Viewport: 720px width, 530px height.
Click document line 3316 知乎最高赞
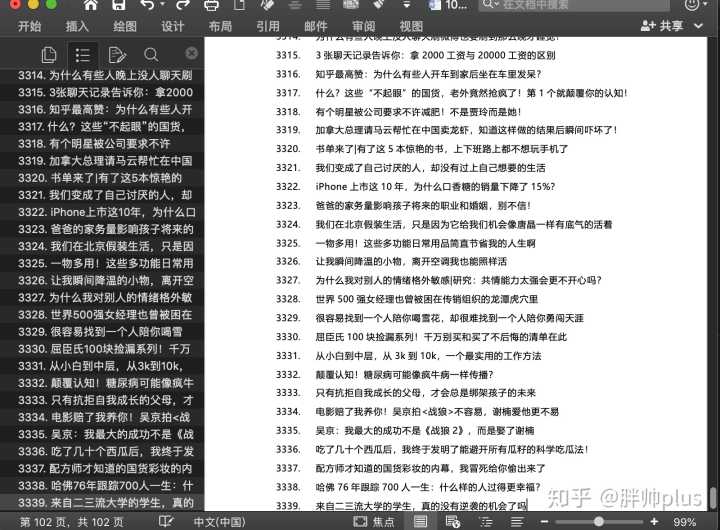(428, 74)
